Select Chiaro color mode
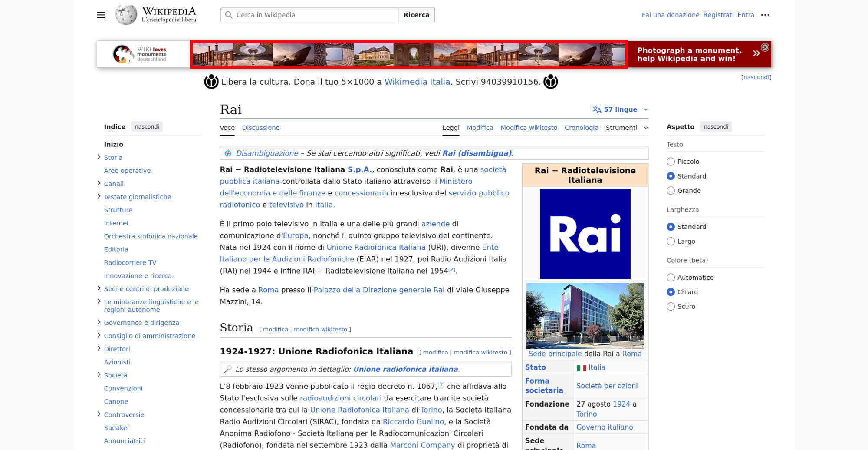Viewport: 868px width, 450px height. [671, 292]
